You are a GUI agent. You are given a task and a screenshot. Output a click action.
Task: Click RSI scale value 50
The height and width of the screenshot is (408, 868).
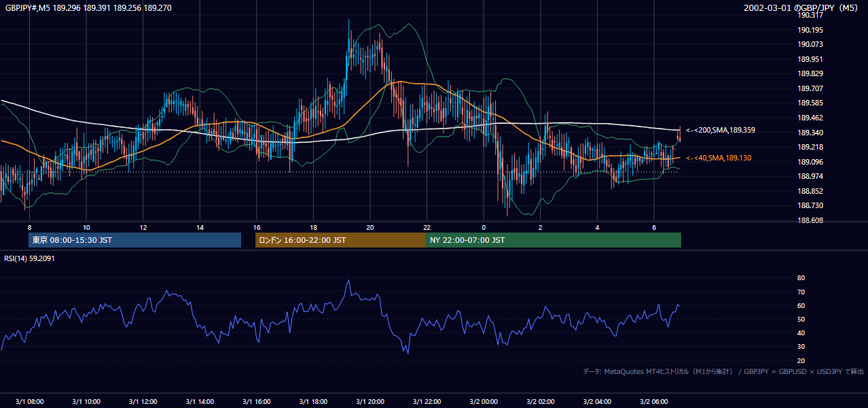(x=801, y=319)
